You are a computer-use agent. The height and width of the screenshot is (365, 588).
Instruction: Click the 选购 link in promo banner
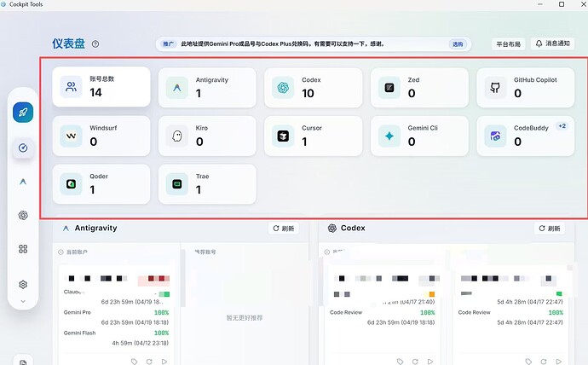point(458,43)
